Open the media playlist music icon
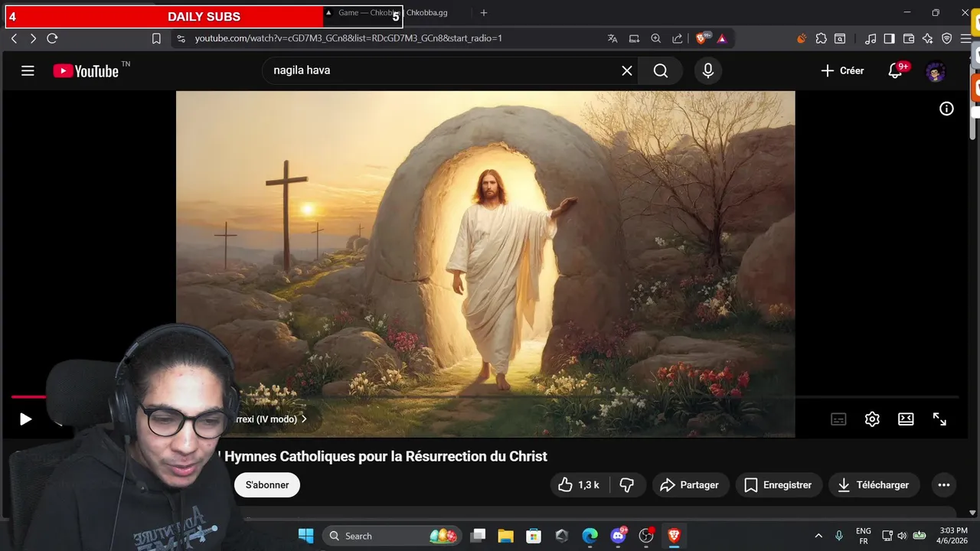Screen dimensions: 980x551 coord(871,38)
